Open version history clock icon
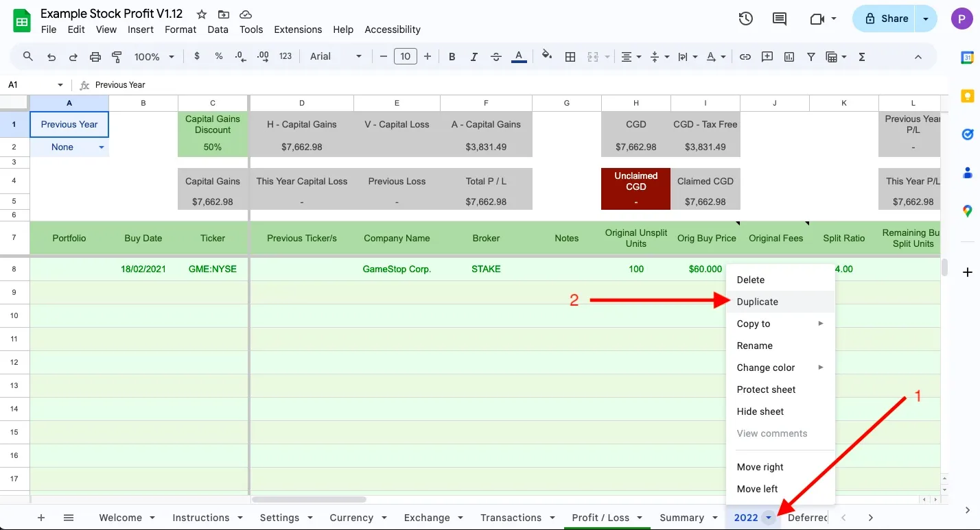Viewport: 980px width, 530px height. [x=746, y=19]
